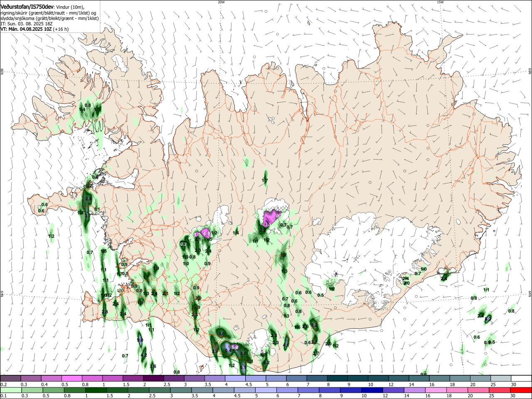
Task: Click the 'VT: Mán. 04.08.2025 10Z (+16 h)' line
Action: click(34, 29)
